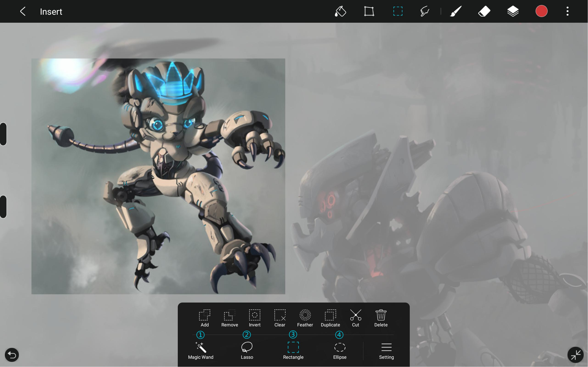This screenshot has height=367, width=588.
Task: Open the transform tool in top bar
Action: (369, 11)
